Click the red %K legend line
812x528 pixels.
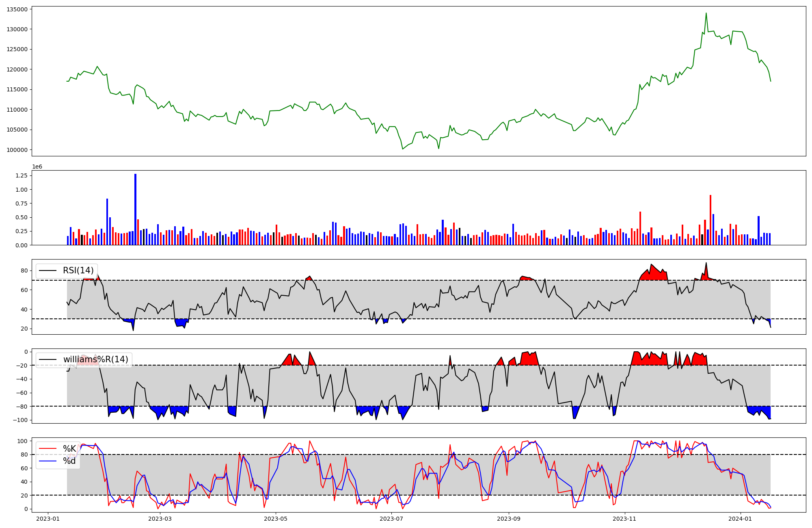pyautogui.click(x=47, y=449)
